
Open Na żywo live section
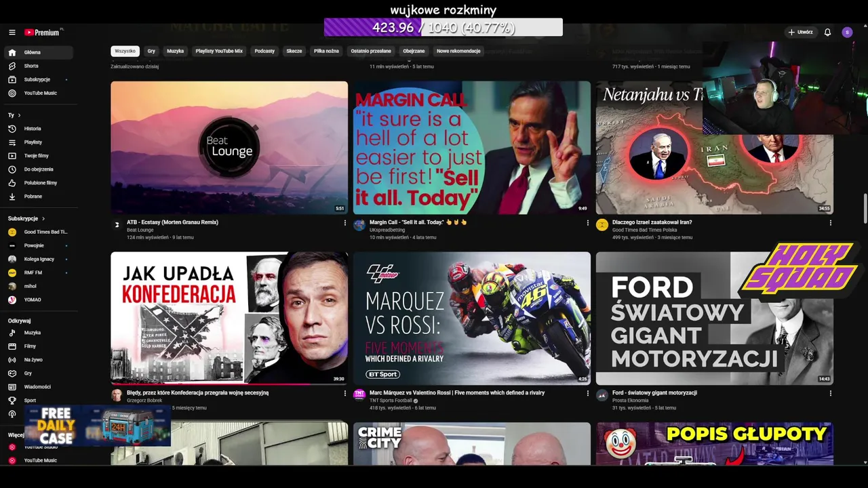point(38,360)
